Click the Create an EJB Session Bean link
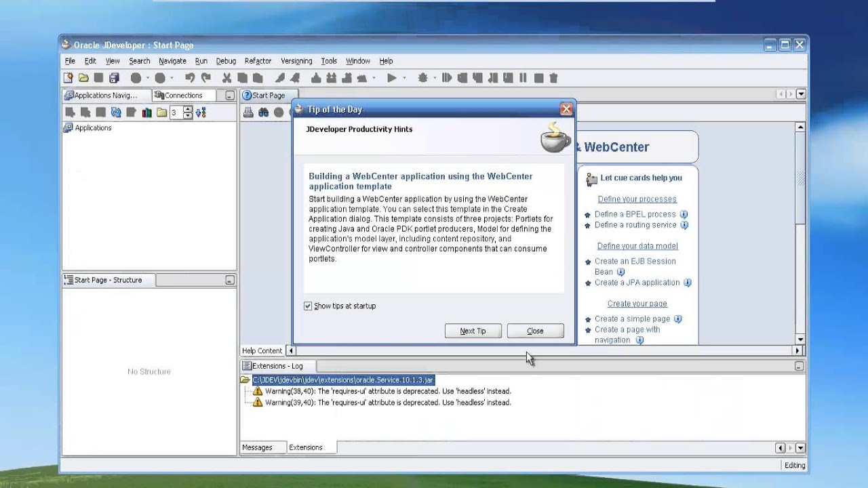This screenshot has height=488, width=868. [635, 266]
